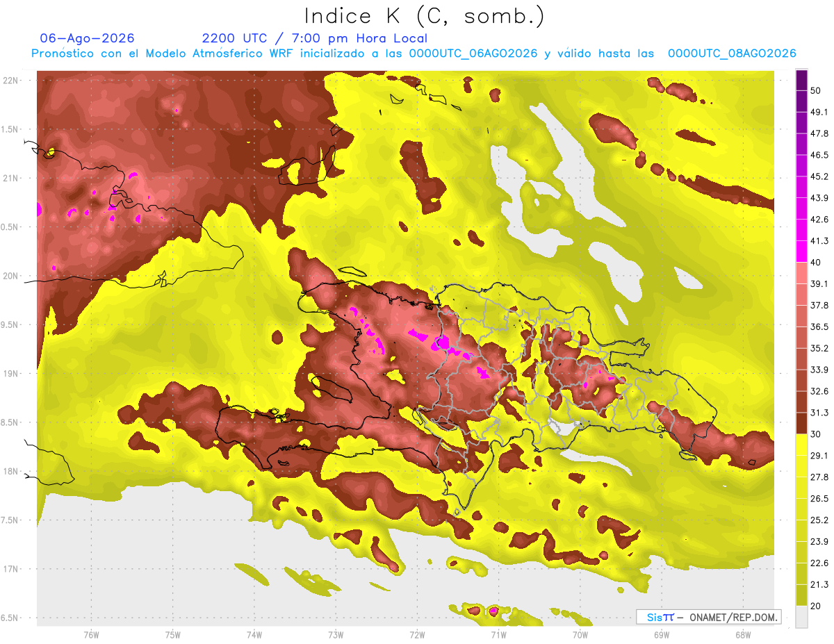The height and width of the screenshot is (644, 834).
Task: Click the longitude axis label "70W"
Action: (580, 635)
